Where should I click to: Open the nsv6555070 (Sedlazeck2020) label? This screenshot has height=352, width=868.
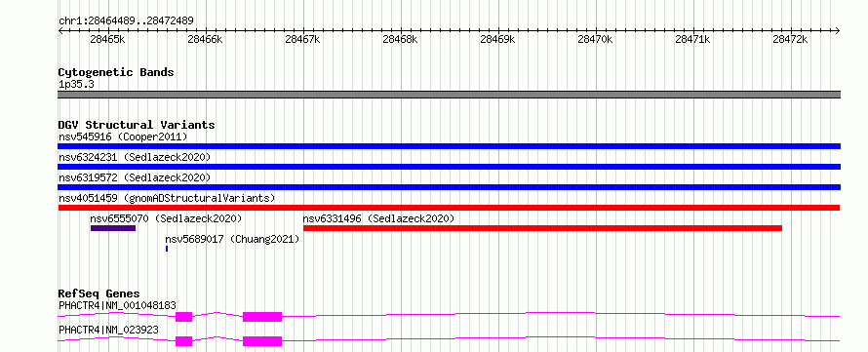click(x=166, y=218)
